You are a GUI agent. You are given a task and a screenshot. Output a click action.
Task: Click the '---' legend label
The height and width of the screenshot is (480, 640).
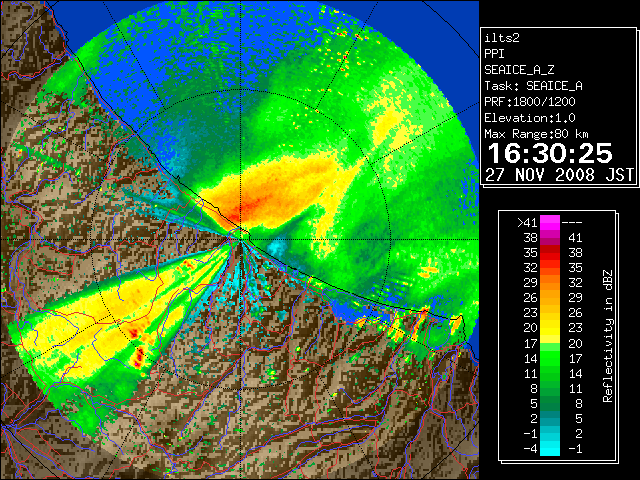click(x=572, y=222)
